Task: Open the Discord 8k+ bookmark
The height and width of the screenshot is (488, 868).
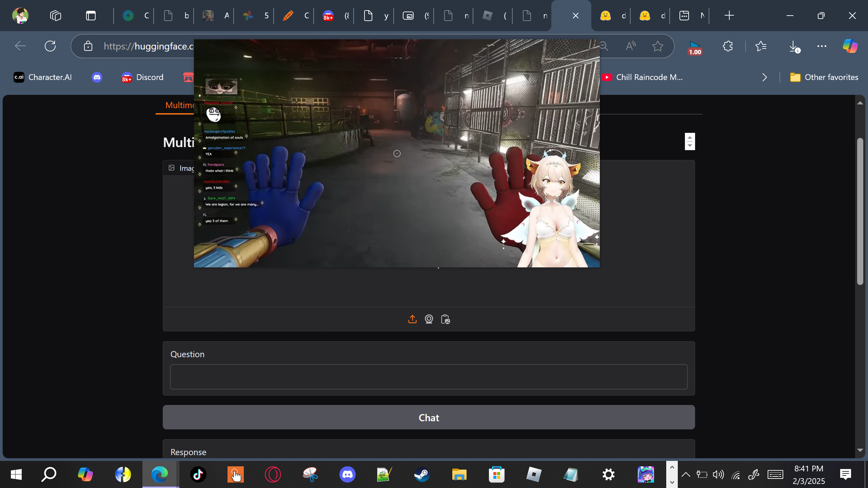Action: [142, 77]
